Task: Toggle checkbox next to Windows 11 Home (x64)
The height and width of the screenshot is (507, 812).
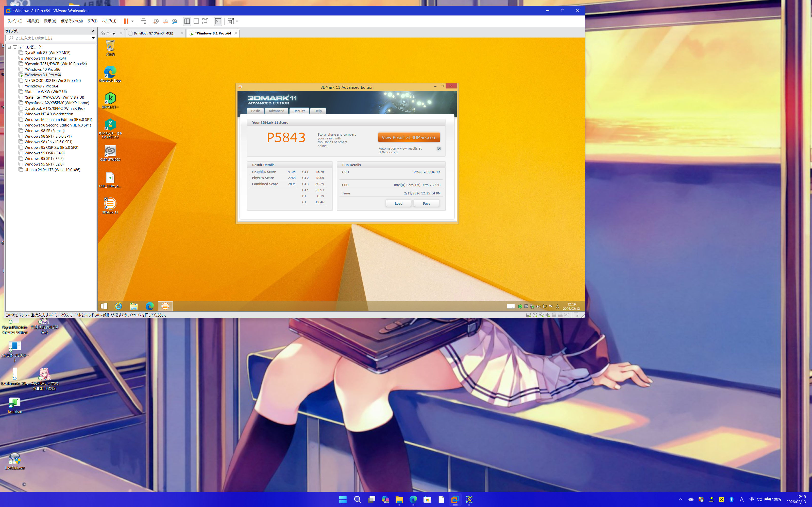Action: 21,58
